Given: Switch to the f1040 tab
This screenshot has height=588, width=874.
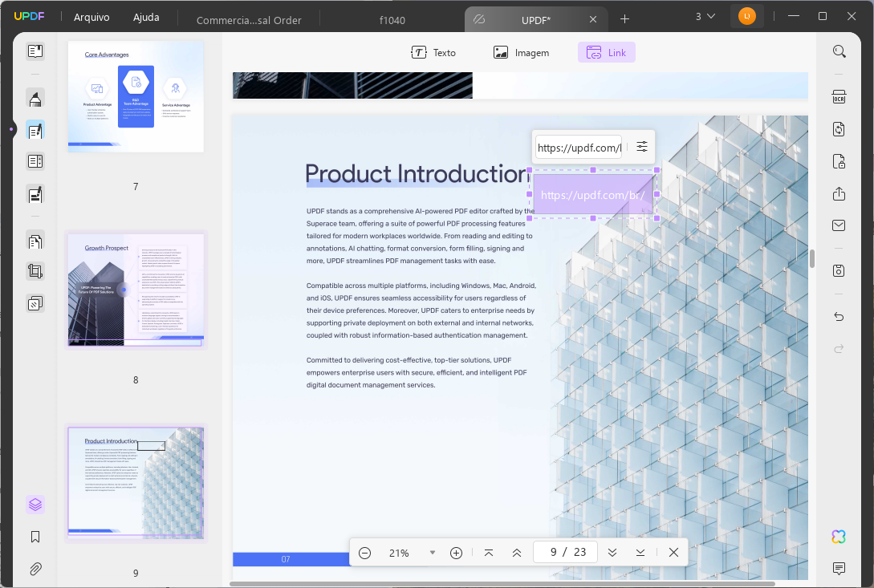Looking at the screenshot, I should pos(392,19).
